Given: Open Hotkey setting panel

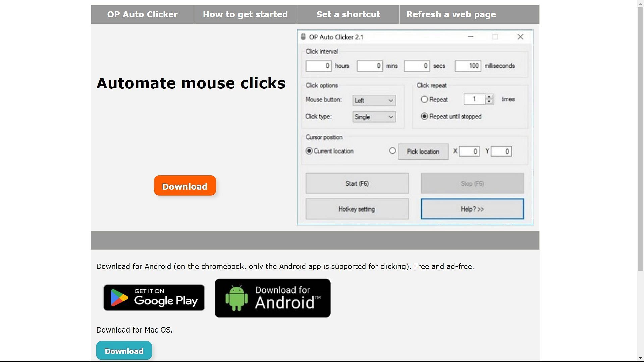Looking at the screenshot, I should coord(356,208).
